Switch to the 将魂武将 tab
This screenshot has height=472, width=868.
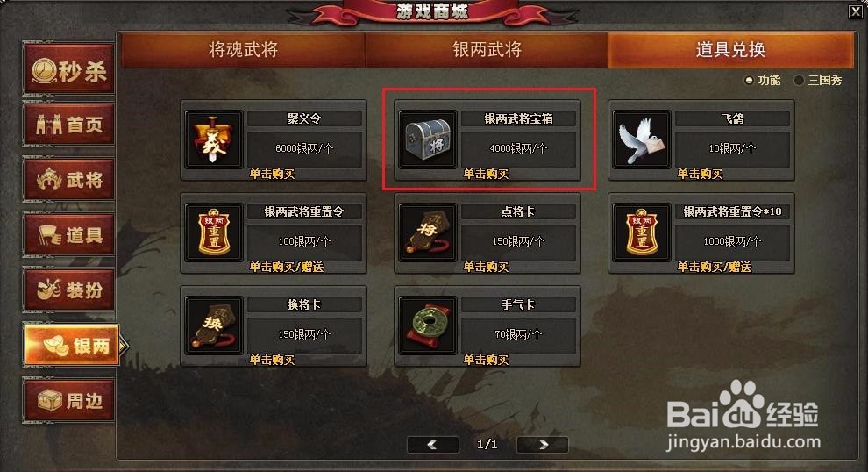[x=243, y=50]
